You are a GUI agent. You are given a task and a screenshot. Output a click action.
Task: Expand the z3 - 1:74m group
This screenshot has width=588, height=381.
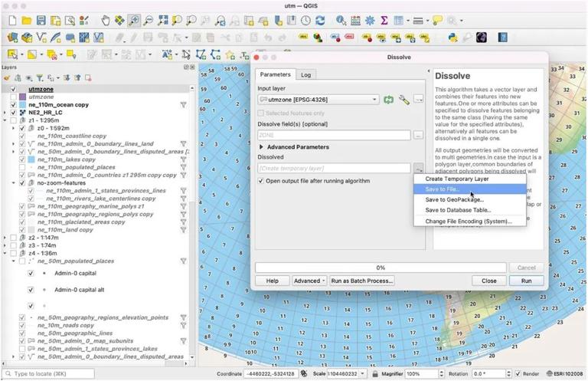click(5, 245)
